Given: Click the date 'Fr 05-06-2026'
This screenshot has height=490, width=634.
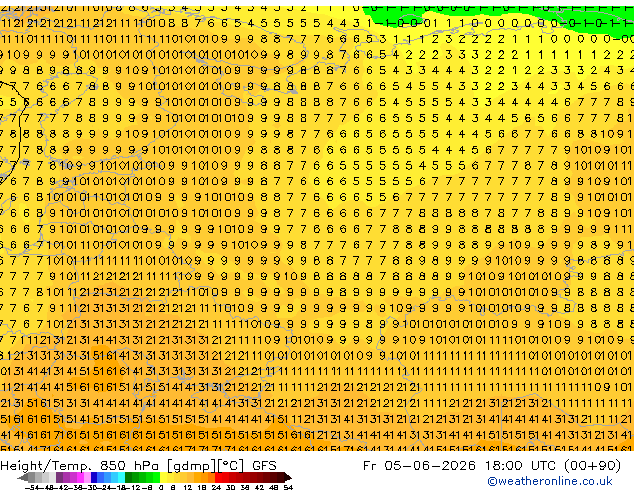Looking at the screenshot, I should point(419,465).
